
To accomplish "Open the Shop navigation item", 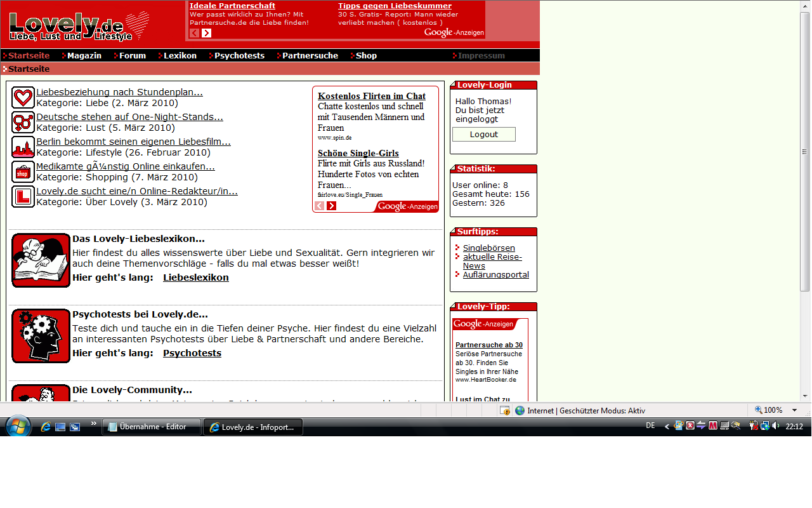I will coord(366,55).
